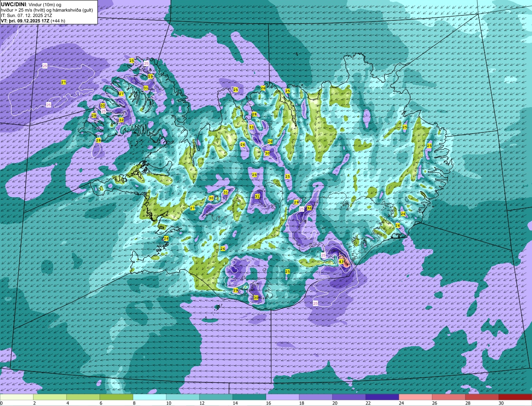
Task: Click the legend scale tick label '20'
Action: point(335,403)
